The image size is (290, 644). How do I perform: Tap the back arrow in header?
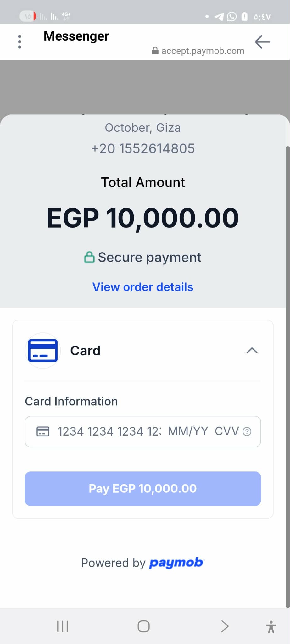pyautogui.click(x=263, y=42)
